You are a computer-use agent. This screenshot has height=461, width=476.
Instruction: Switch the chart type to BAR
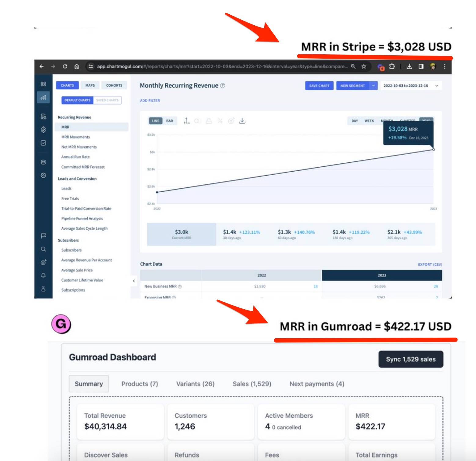pos(170,121)
